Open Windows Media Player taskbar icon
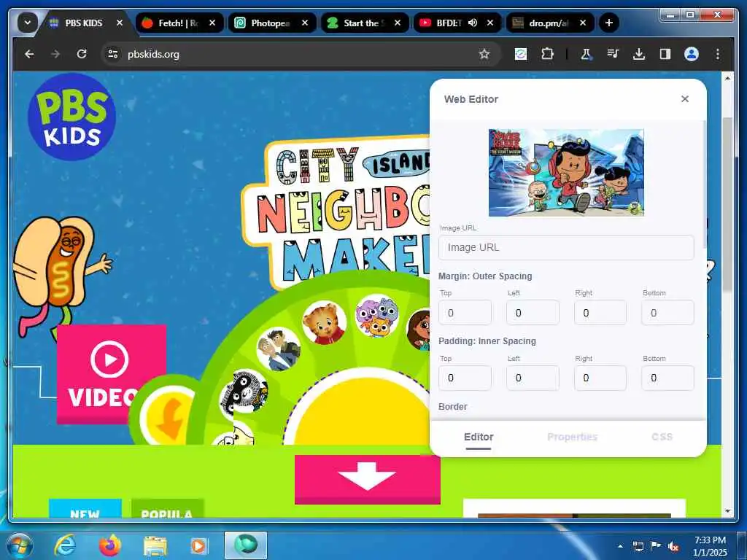The width and height of the screenshot is (747, 560). pos(198,545)
